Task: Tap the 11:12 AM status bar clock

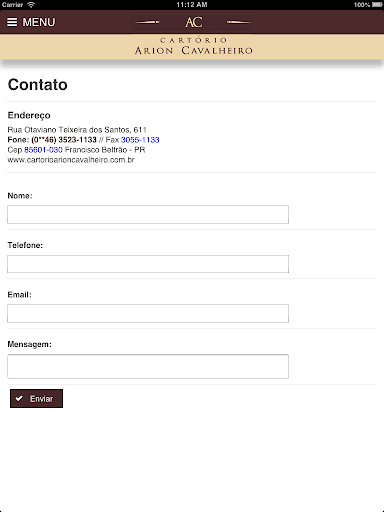Action: (192, 5)
